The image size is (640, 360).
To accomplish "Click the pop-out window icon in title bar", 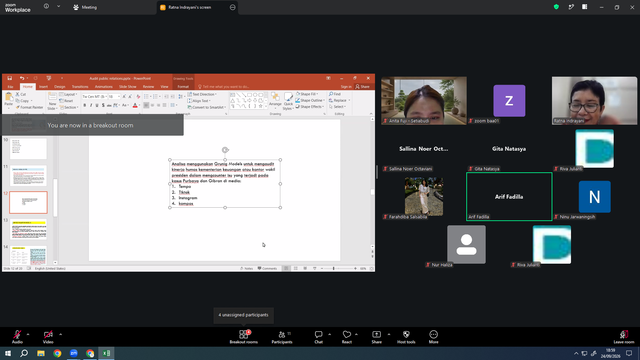I will tap(571, 7).
